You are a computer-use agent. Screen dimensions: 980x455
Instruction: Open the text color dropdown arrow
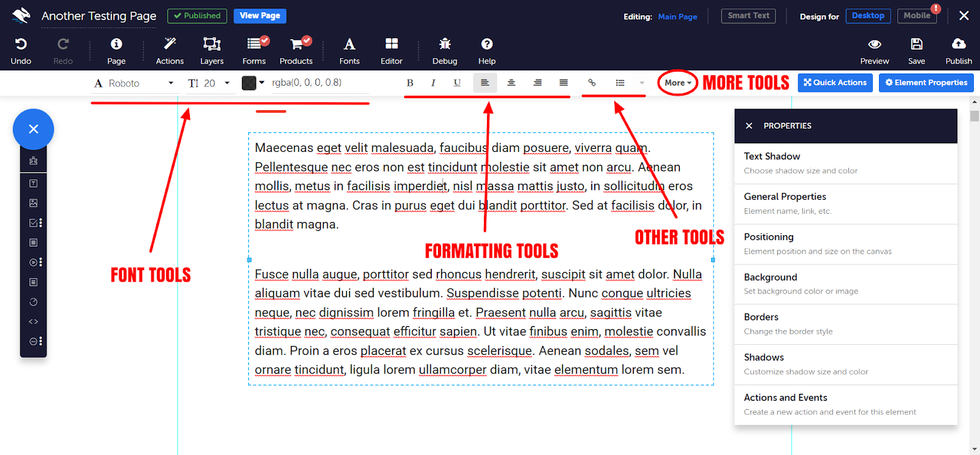[262, 83]
